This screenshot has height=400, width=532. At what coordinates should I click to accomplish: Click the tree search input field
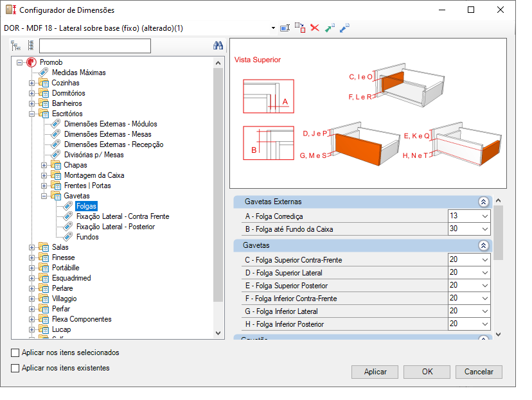coord(95,46)
